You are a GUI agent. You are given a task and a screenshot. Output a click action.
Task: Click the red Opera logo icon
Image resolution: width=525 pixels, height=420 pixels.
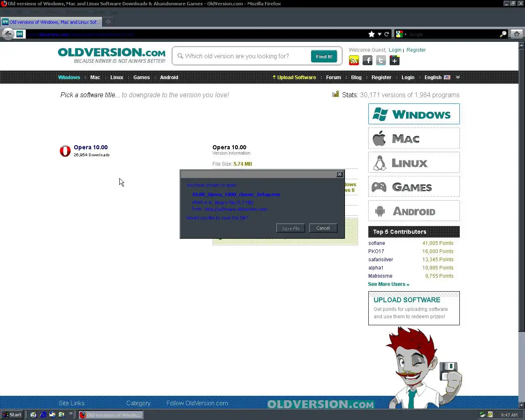[65, 151]
